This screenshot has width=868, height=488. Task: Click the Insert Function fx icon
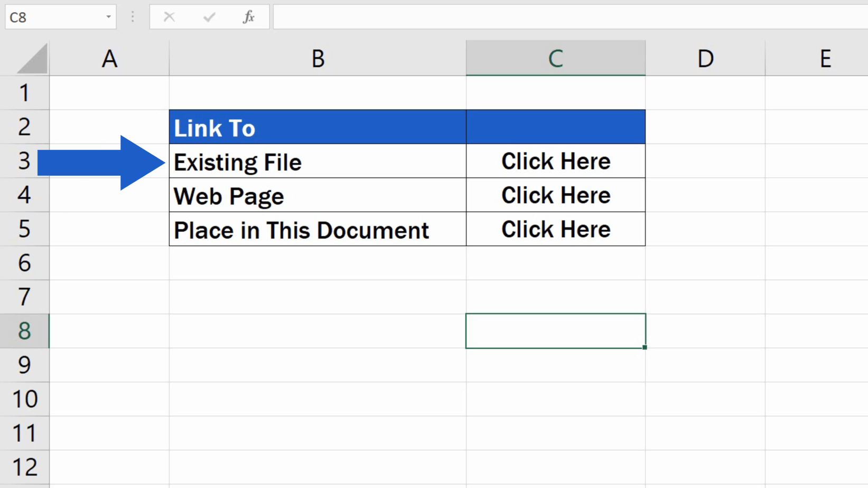(x=248, y=17)
